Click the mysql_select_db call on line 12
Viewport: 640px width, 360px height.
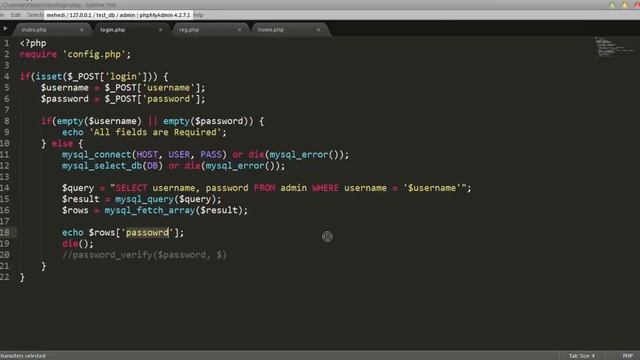pyautogui.click(x=112, y=166)
